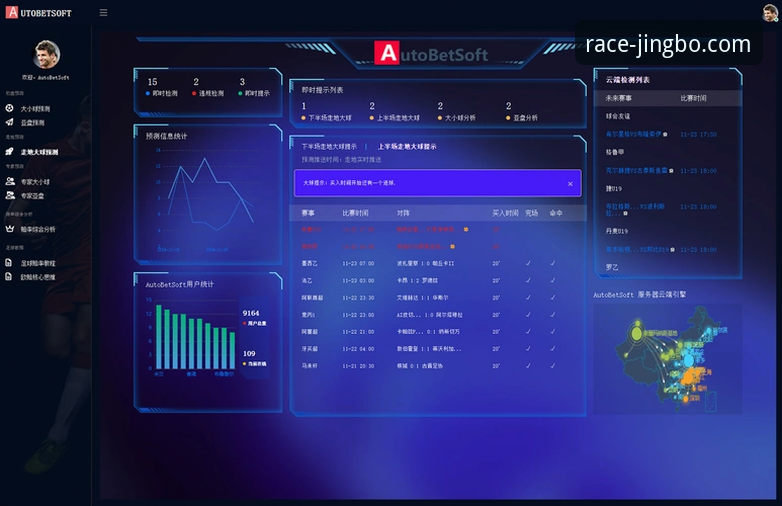Click the 上半场走地大球 counter in 即时提示列表
Viewport: 782px width, 506px height.
pyautogui.click(x=394, y=112)
